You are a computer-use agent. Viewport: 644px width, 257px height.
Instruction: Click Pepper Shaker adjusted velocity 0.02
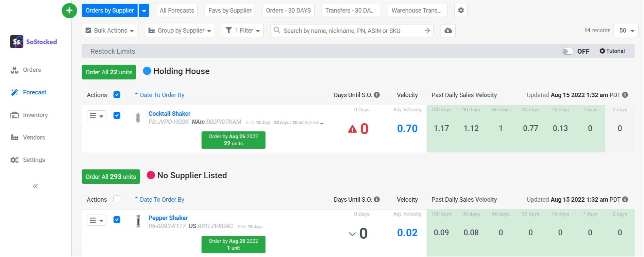tap(407, 233)
